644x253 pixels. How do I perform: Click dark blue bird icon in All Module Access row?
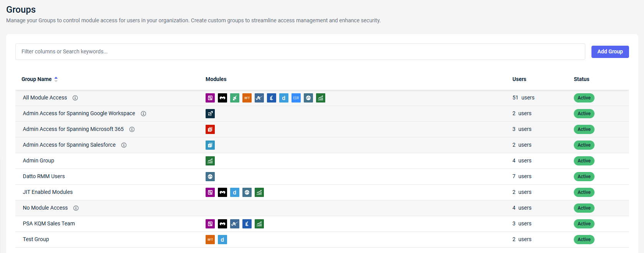tap(272, 98)
